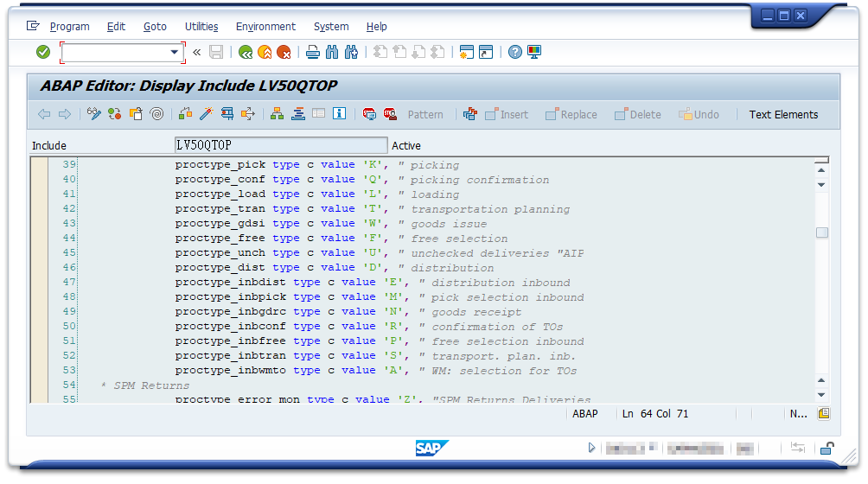Open the System menu
868x484 pixels.
click(x=331, y=27)
